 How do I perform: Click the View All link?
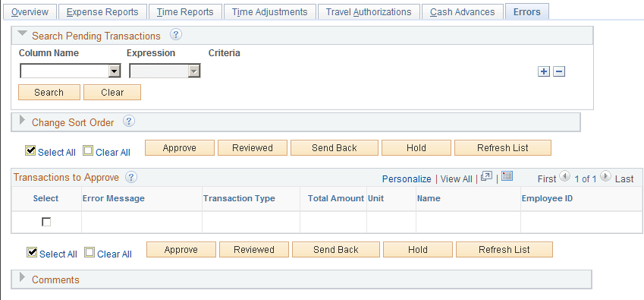click(457, 179)
